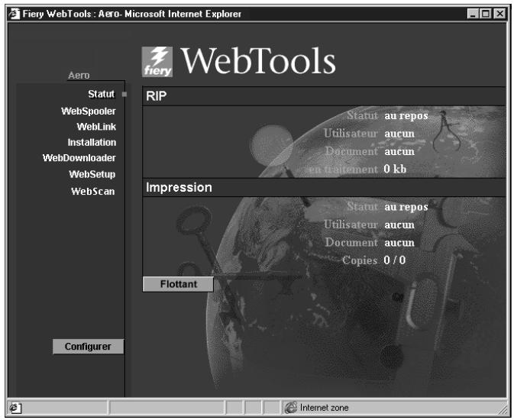Click the RIP Utilisateur 'aucun' value

click(399, 134)
